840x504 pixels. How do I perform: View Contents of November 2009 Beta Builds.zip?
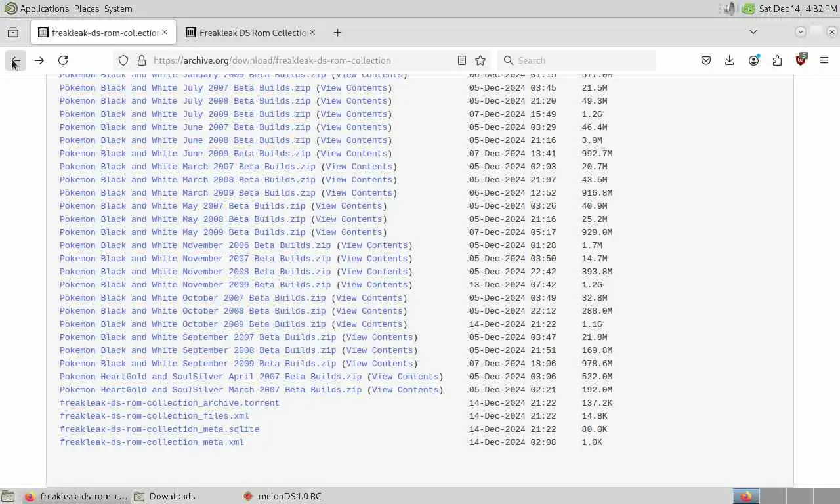[x=374, y=285]
